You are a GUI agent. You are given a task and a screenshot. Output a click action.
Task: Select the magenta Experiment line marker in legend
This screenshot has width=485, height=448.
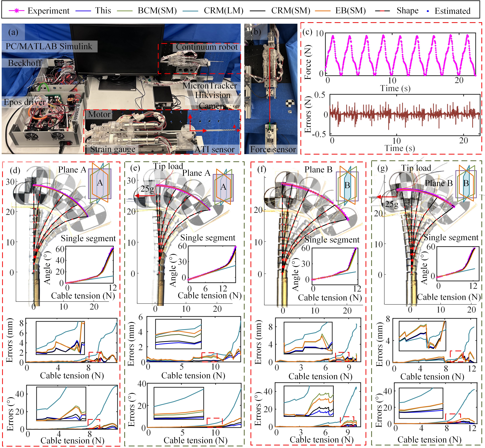click(16, 11)
